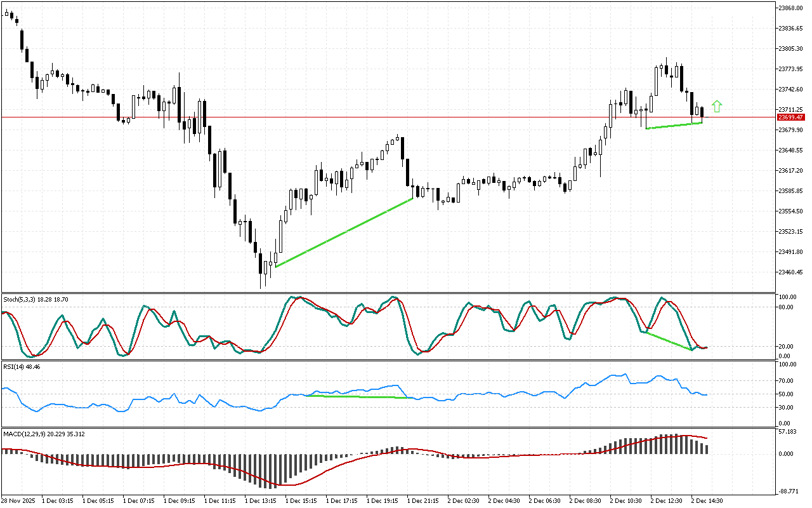Click the 57.183 value on MACD scale
Image resolution: width=812 pixels, height=508 pixels.
(x=789, y=432)
